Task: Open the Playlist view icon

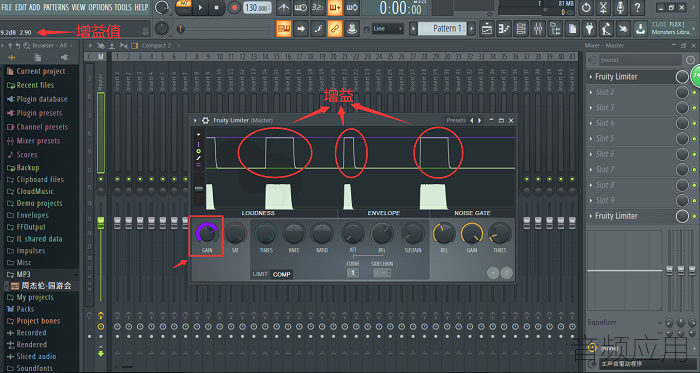Action: pos(487,29)
